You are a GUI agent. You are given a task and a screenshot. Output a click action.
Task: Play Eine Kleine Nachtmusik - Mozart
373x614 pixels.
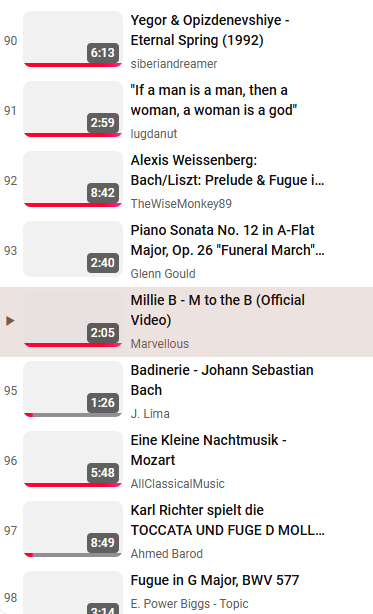pos(208,450)
